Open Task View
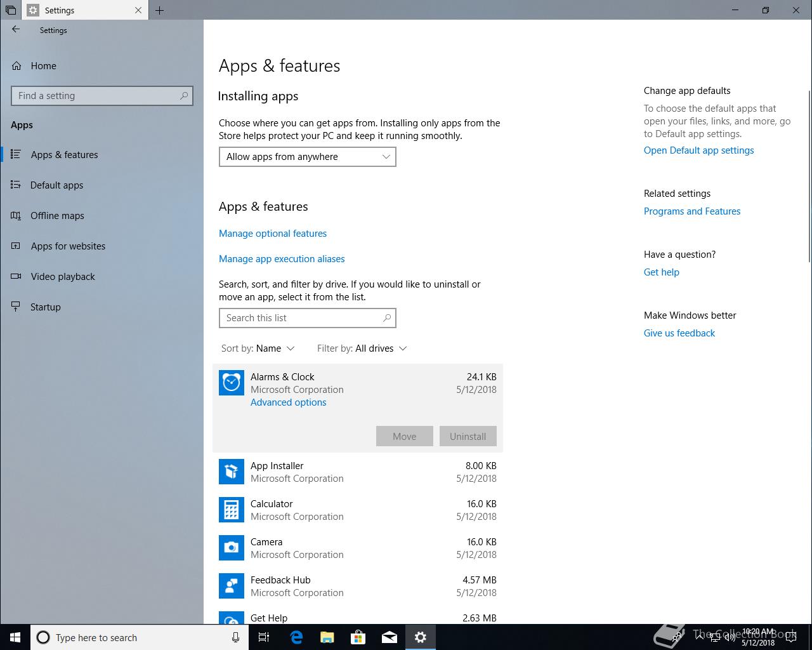Image resolution: width=812 pixels, height=650 pixels. pos(264,637)
